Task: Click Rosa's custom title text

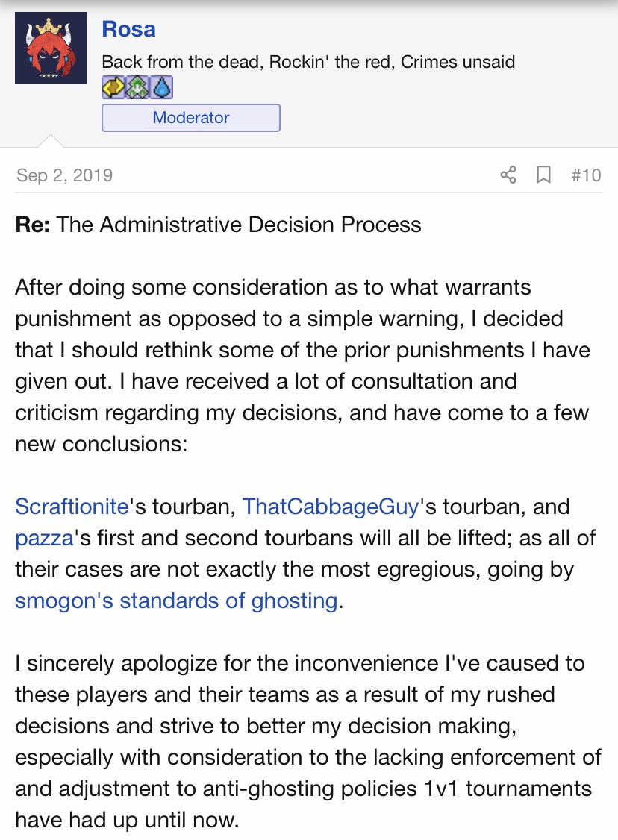Action: pyautogui.click(x=308, y=61)
